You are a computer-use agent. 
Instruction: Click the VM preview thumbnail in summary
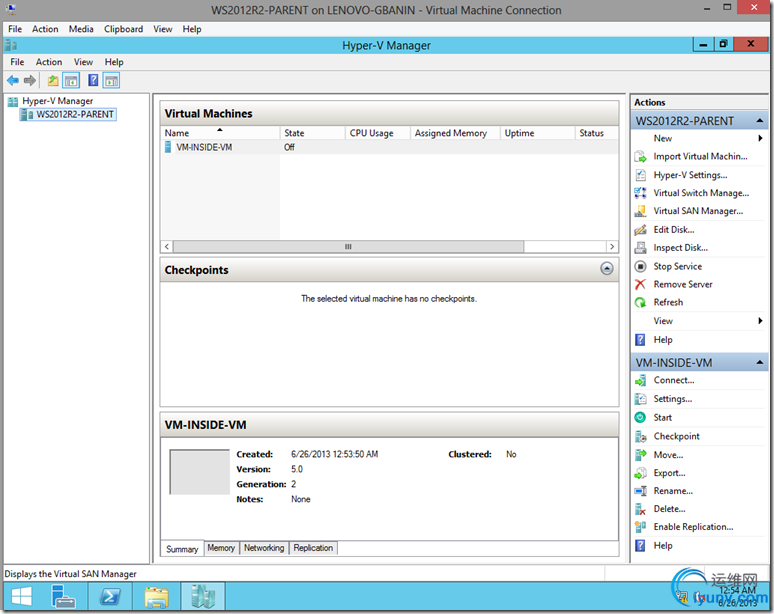tap(199, 472)
